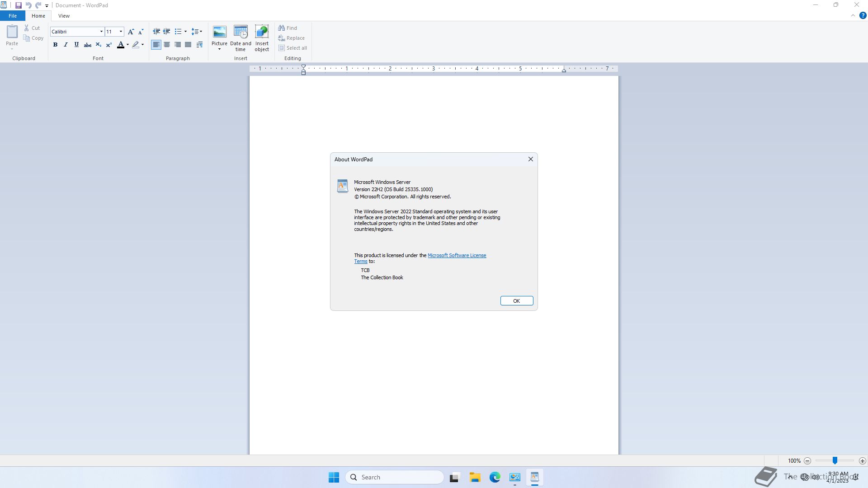Click Find in Editing group
This screenshot has height=488, width=868.
(288, 28)
